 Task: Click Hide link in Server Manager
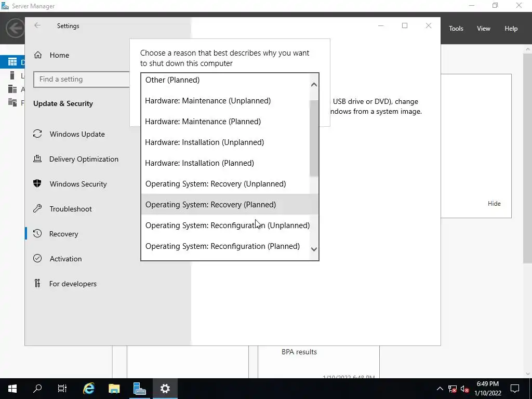point(494,204)
